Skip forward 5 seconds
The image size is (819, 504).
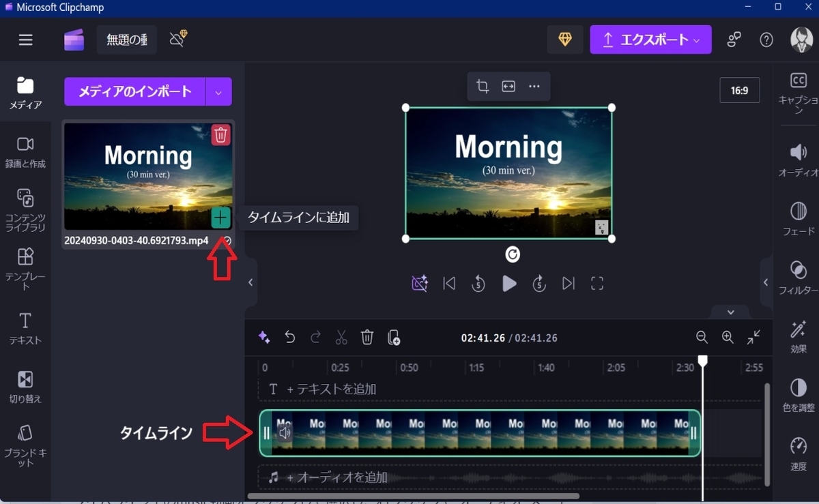click(x=539, y=284)
